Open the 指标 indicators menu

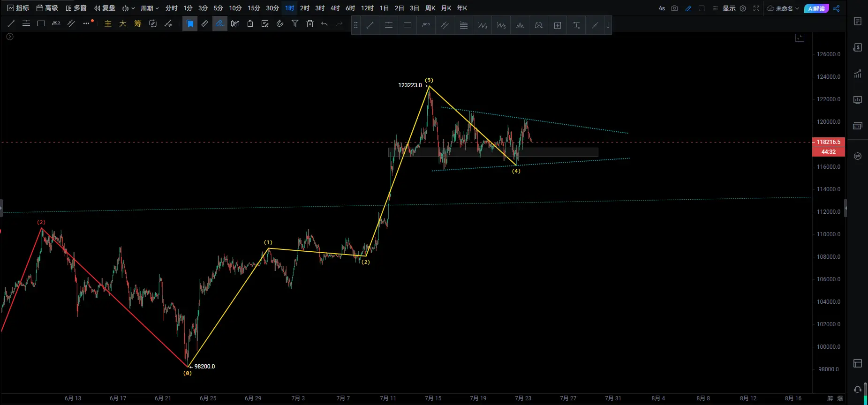18,8
